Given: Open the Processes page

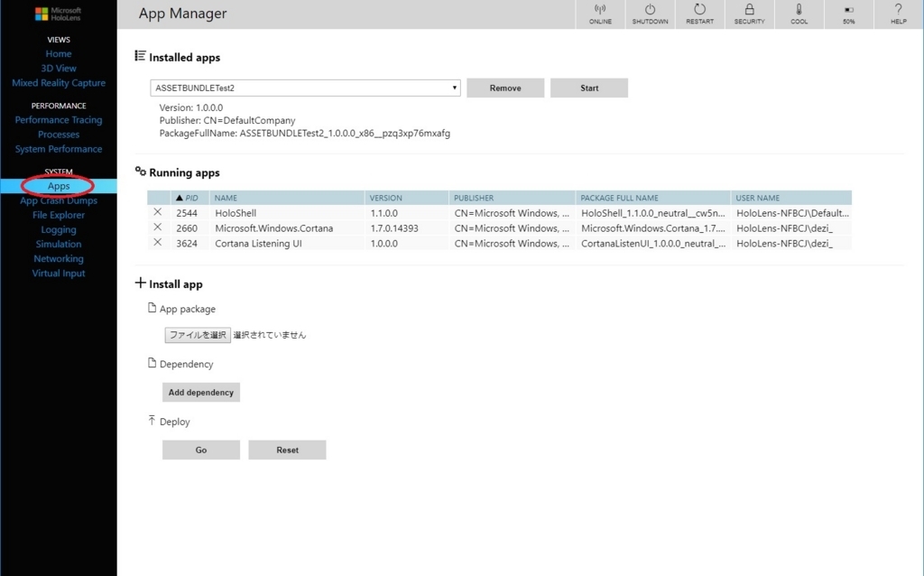Looking at the screenshot, I should 59,135.
